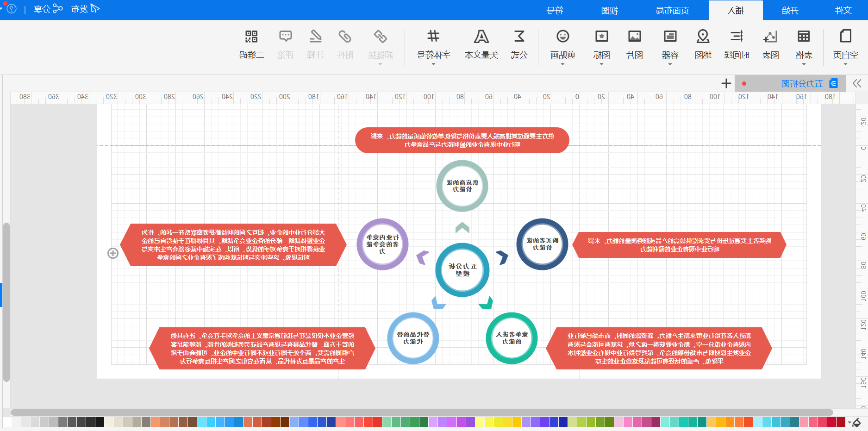This screenshot has width=868, height=431.
Task: Open the icon library (图标)
Action: (x=601, y=45)
